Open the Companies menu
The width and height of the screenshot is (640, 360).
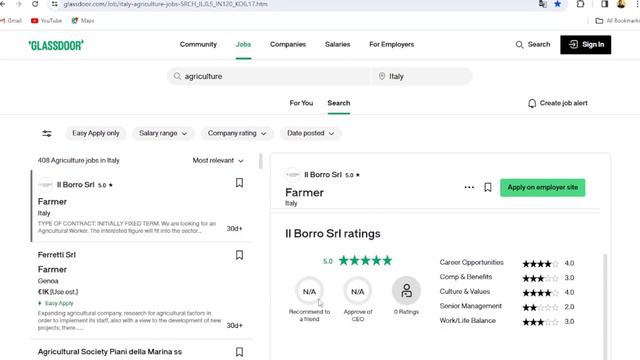pyautogui.click(x=288, y=44)
